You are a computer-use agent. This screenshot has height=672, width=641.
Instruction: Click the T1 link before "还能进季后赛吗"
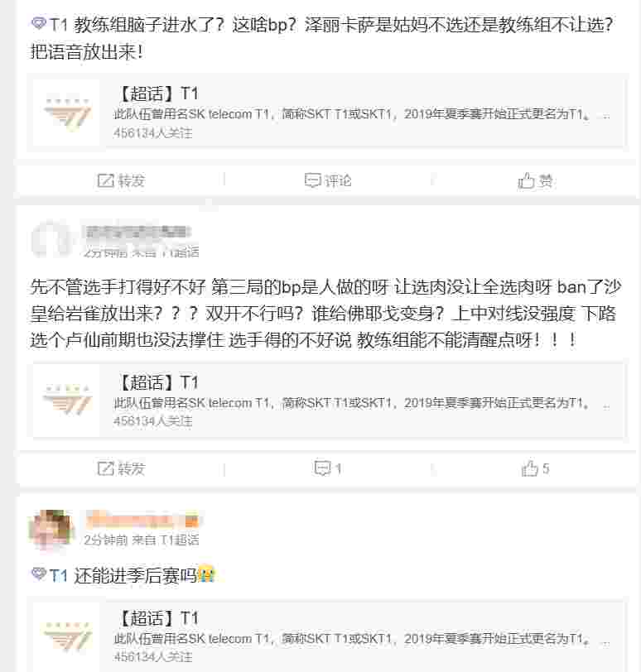tap(59, 575)
